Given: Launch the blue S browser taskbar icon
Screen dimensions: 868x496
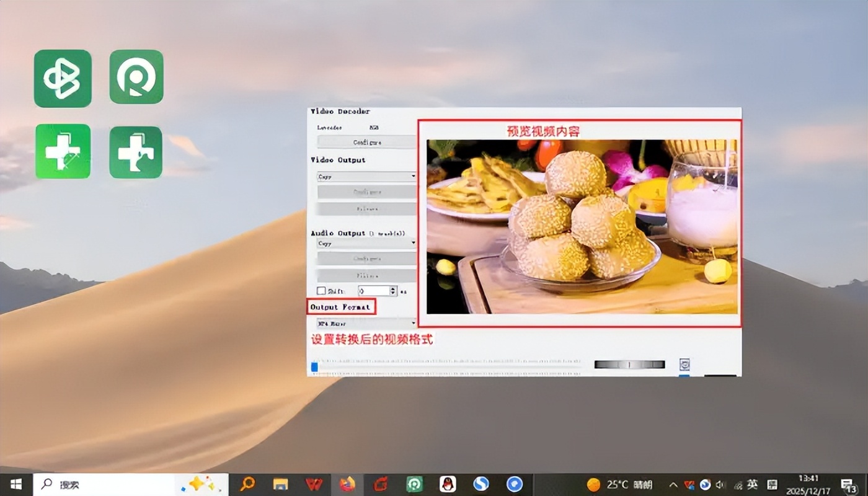Looking at the screenshot, I should click(x=480, y=484).
